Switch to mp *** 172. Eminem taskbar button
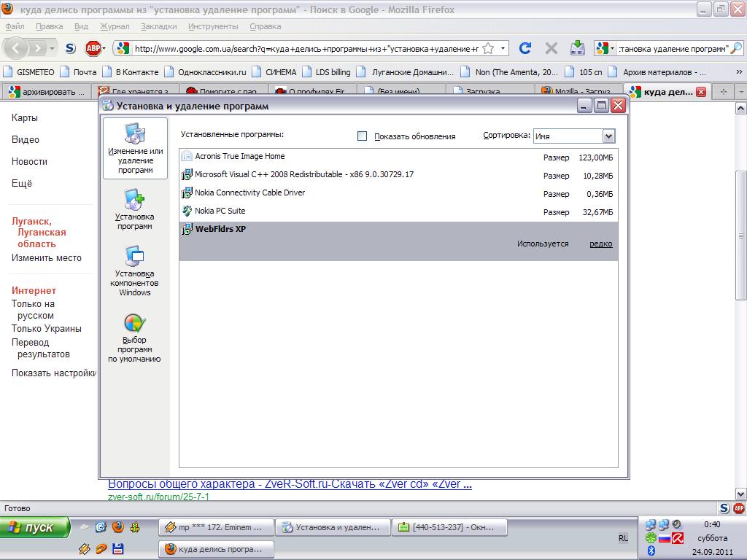 tap(217, 528)
